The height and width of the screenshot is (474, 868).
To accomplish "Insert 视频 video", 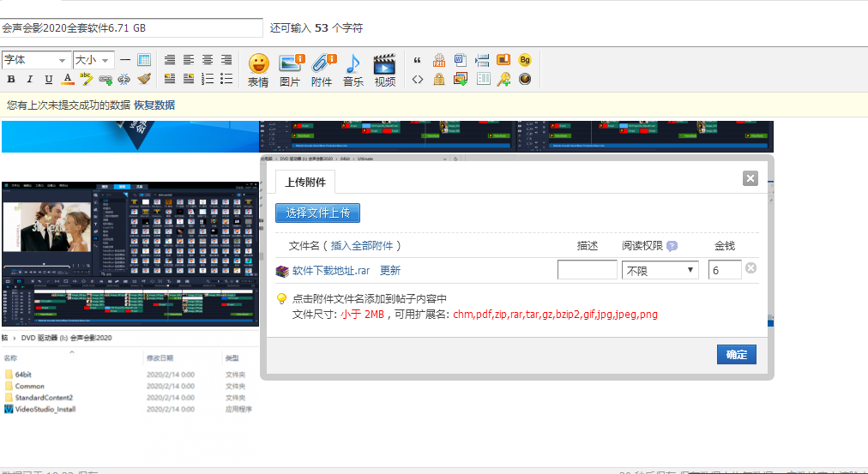I will tap(385, 70).
